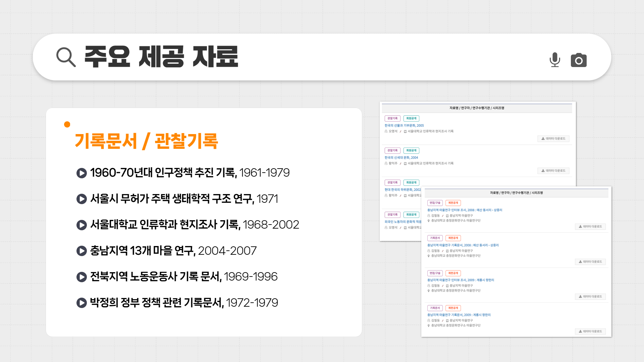Click the play bullet beside 서울대학교 인류학과 현지조사 기록, 1968-2002

[x=82, y=225]
